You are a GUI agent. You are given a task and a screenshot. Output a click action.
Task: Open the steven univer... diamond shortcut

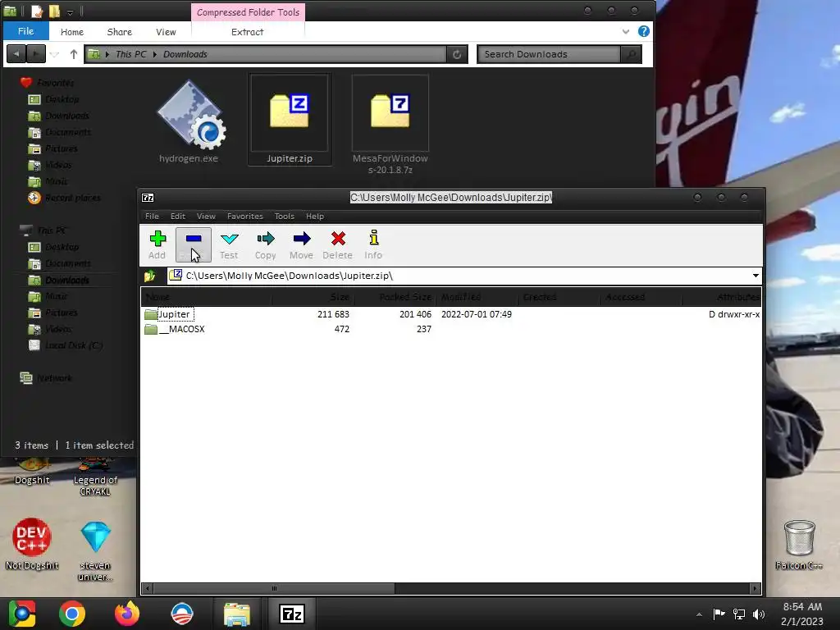95,550
